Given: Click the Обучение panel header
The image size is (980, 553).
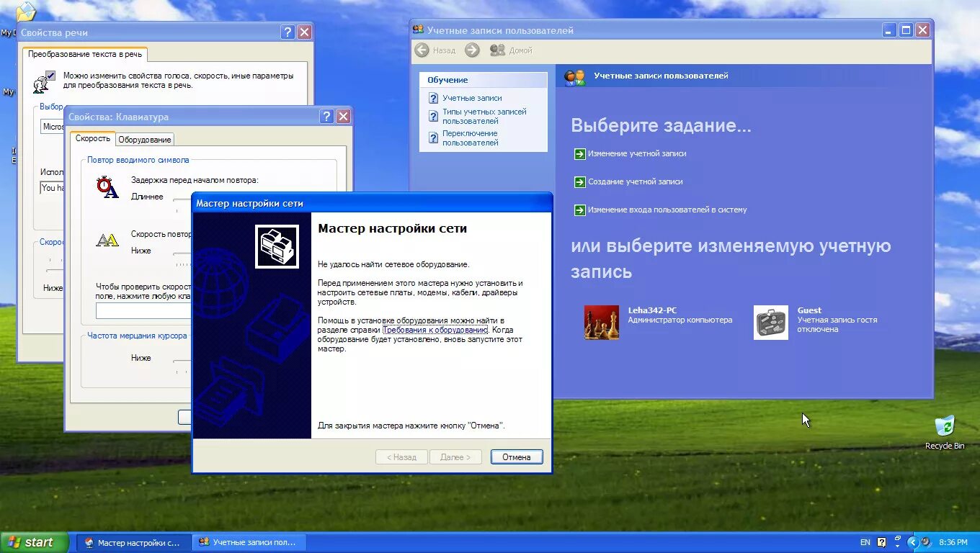Looking at the screenshot, I should 484,80.
